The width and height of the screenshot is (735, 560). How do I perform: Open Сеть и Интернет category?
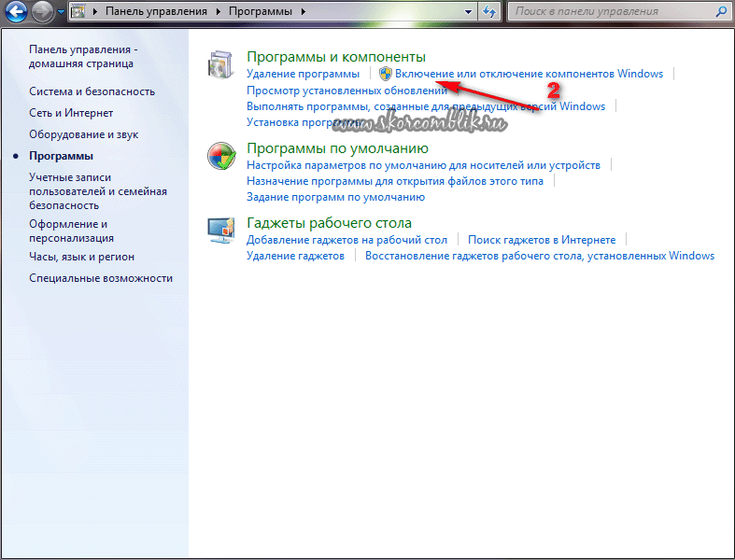[x=71, y=113]
